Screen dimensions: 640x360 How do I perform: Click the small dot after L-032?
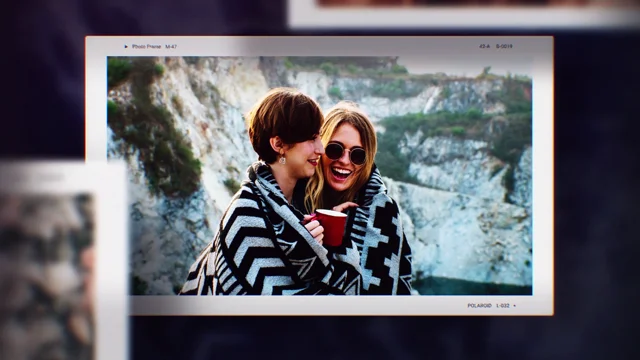514,305
